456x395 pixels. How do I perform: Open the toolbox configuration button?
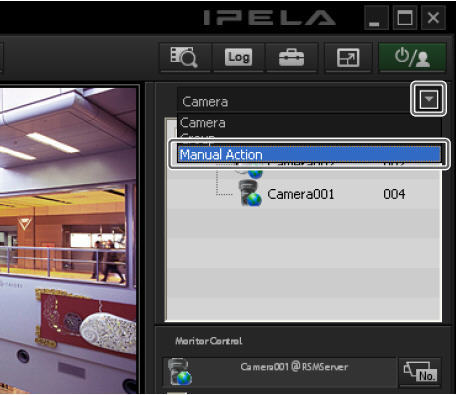click(x=291, y=57)
